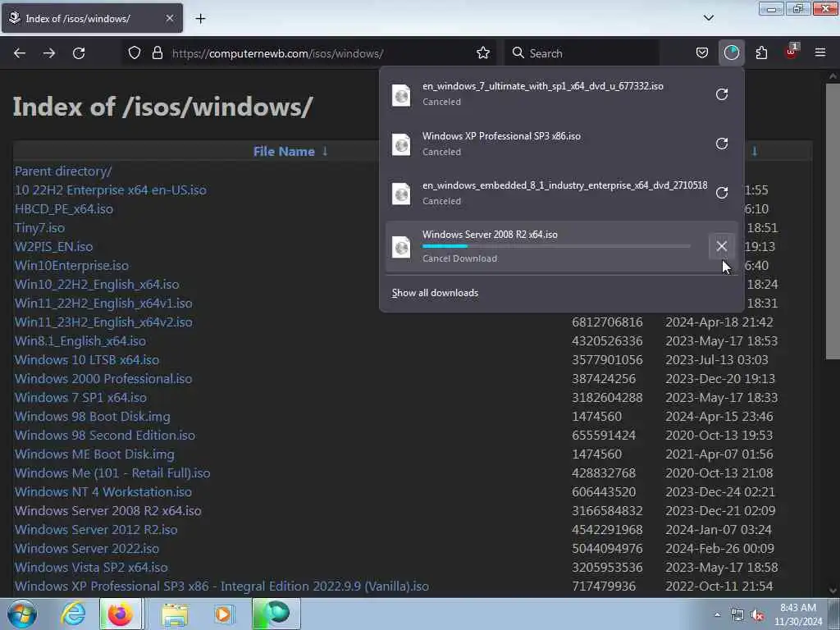
Task: Open Parent directory/ link
Action: (x=63, y=171)
